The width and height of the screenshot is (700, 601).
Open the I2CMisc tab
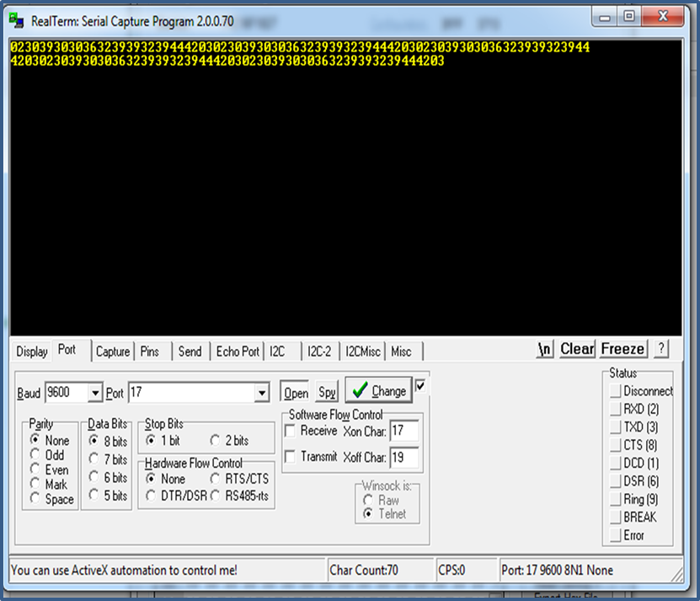362,351
